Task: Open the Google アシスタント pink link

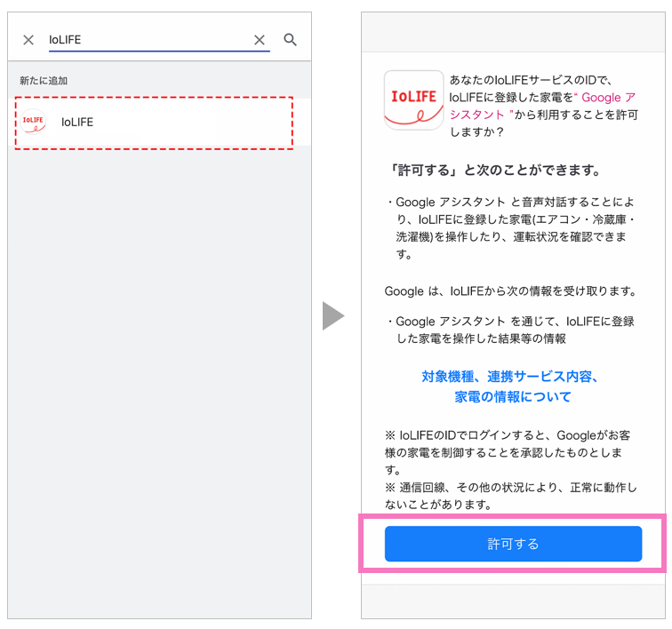Action: [x=542, y=106]
